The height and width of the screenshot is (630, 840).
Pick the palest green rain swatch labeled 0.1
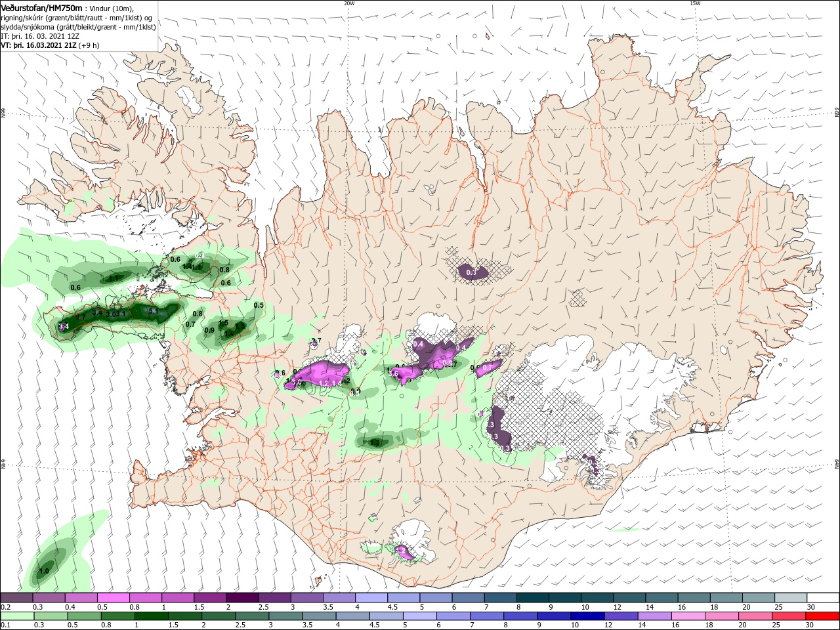[17, 616]
